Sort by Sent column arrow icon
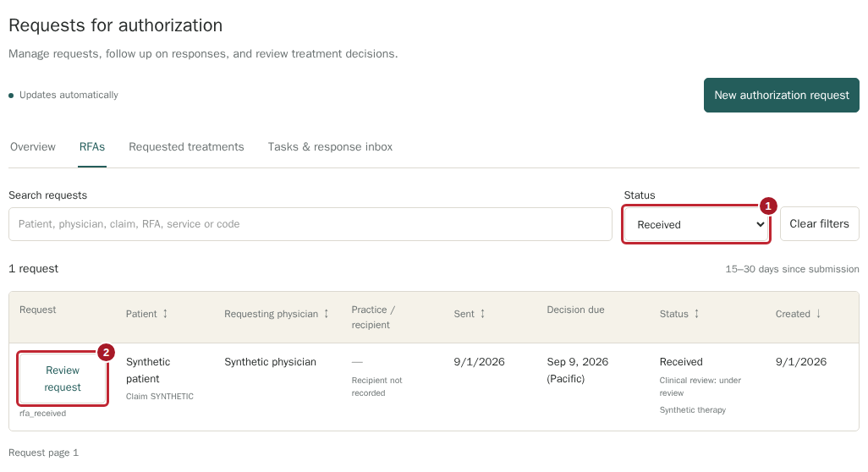 [482, 314]
